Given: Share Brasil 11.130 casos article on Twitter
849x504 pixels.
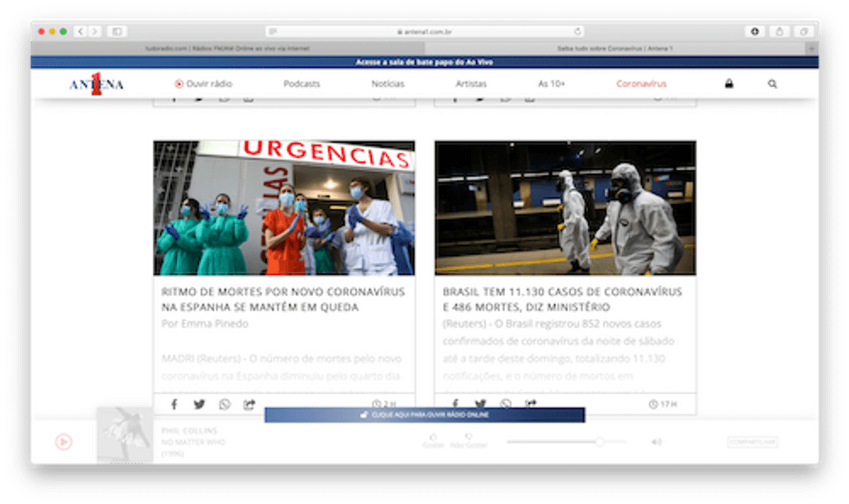Looking at the screenshot, I should pyautogui.click(x=481, y=404).
